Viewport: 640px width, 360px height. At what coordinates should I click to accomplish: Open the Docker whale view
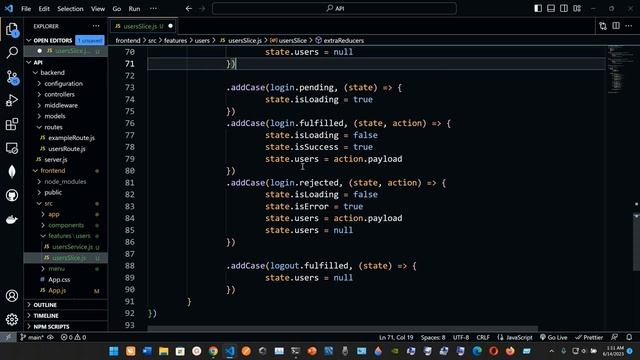pyautogui.click(x=12, y=220)
